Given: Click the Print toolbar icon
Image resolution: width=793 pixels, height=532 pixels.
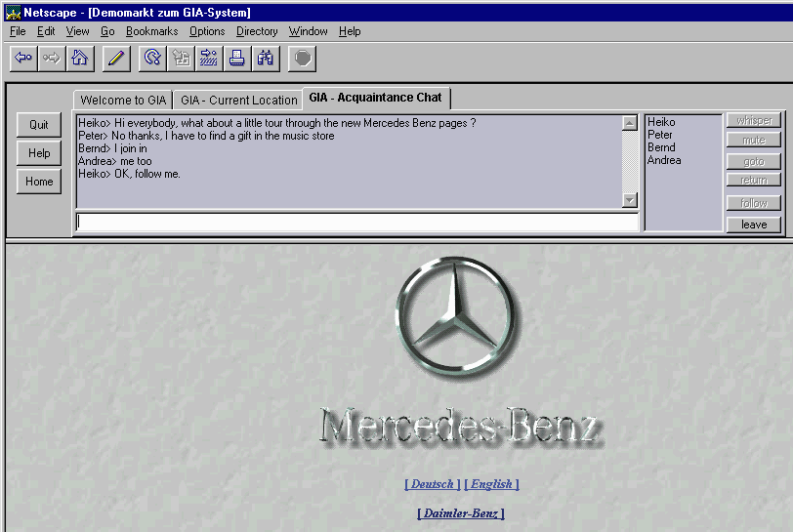Looking at the screenshot, I should tap(236, 59).
